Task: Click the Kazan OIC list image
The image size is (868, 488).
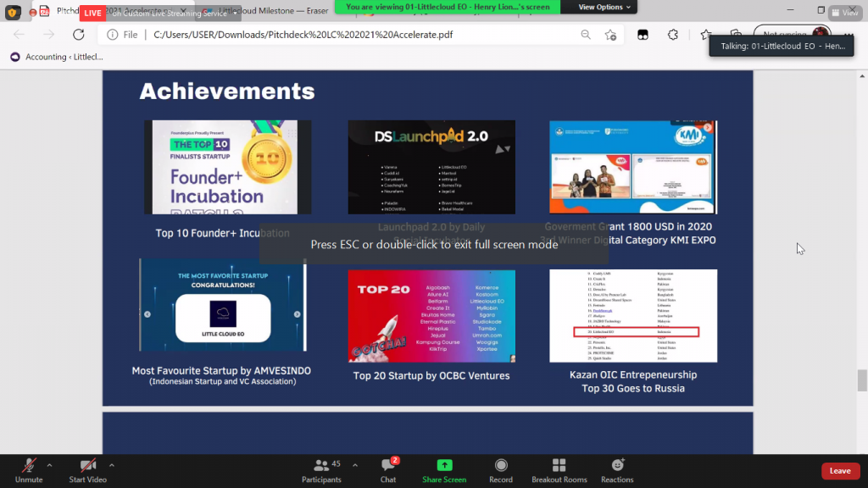Action: click(633, 316)
